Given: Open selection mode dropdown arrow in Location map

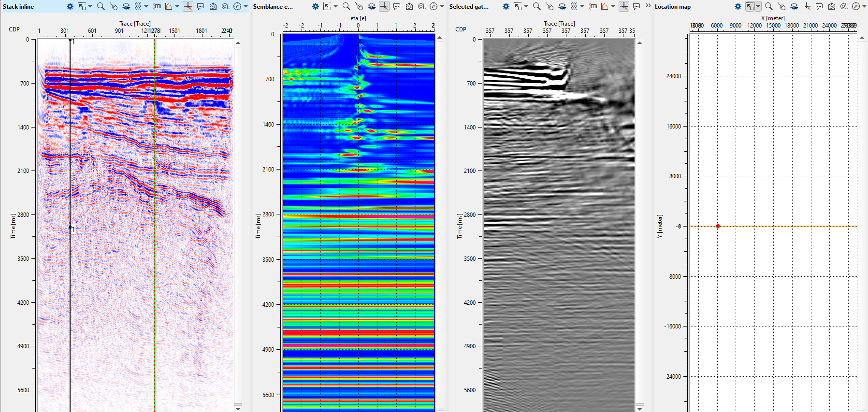Looking at the screenshot, I should pyautogui.click(x=758, y=6).
